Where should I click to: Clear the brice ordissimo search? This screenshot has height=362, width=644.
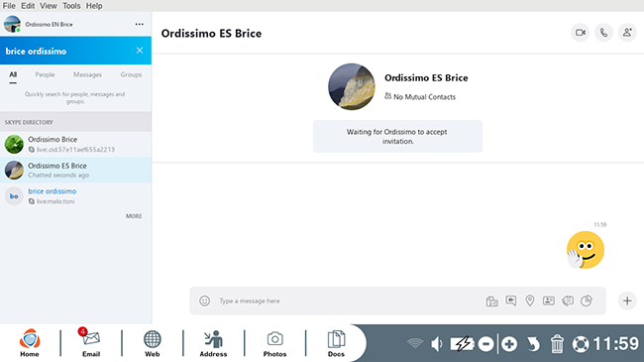(x=140, y=51)
